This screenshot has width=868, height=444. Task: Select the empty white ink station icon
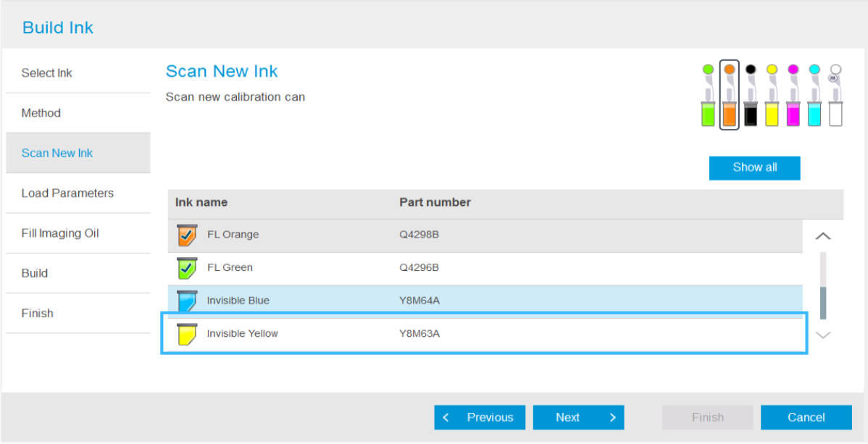[x=835, y=95]
